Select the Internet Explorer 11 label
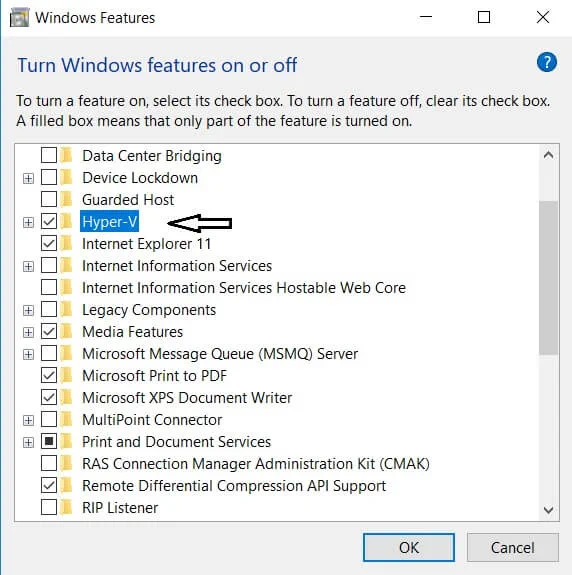572x575 pixels. click(147, 244)
